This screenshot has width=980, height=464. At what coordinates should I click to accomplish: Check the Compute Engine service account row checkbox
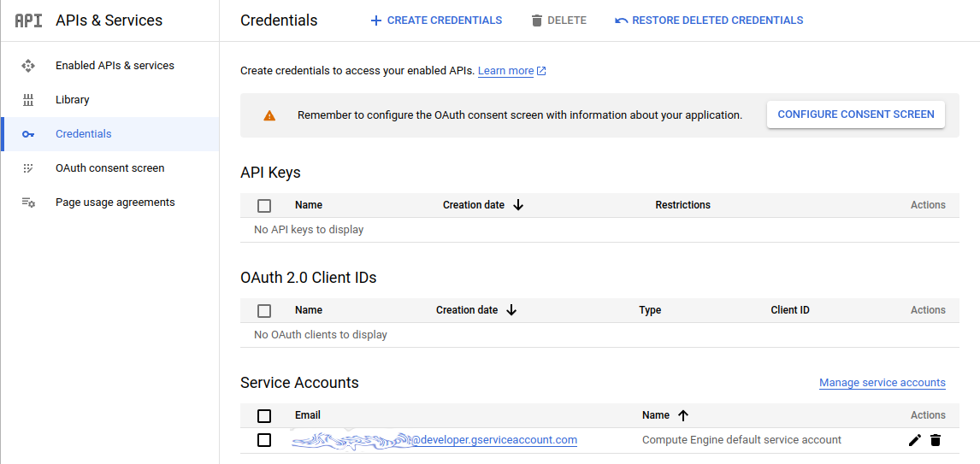(x=264, y=440)
